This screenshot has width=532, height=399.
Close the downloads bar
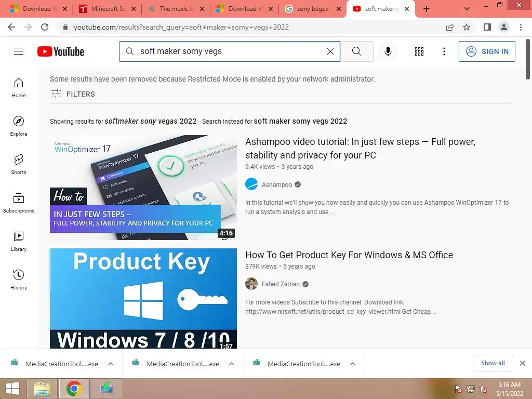tap(523, 363)
